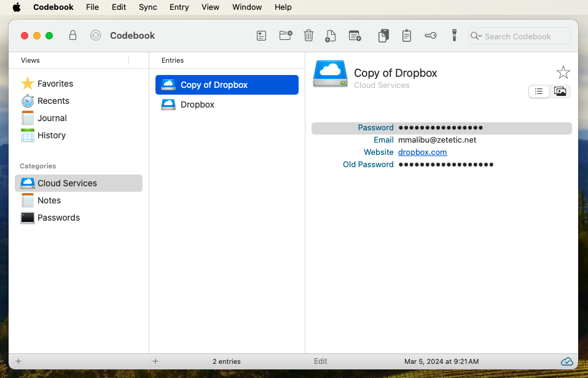This screenshot has height=378, width=588.
Task: Switch to the list fields view
Action: pyautogui.click(x=539, y=92)
